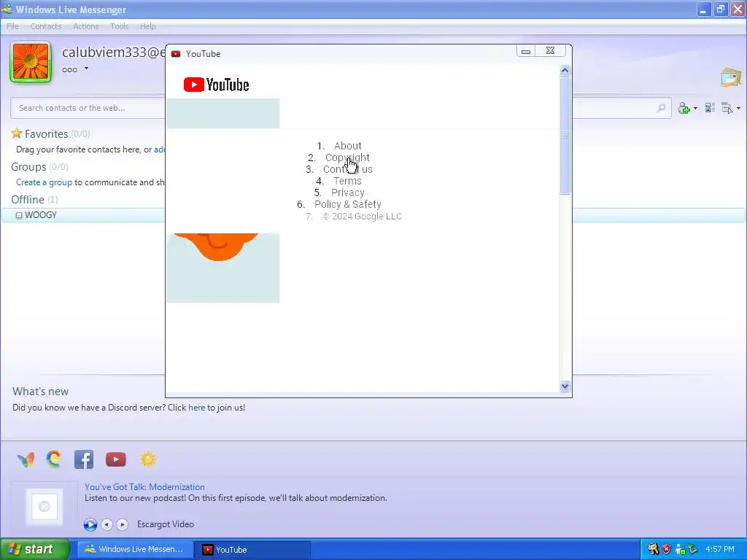This screenshot has width=747, height=560.
Task: Click scroll down arrow in YouTube window
Action: (565, 386)
